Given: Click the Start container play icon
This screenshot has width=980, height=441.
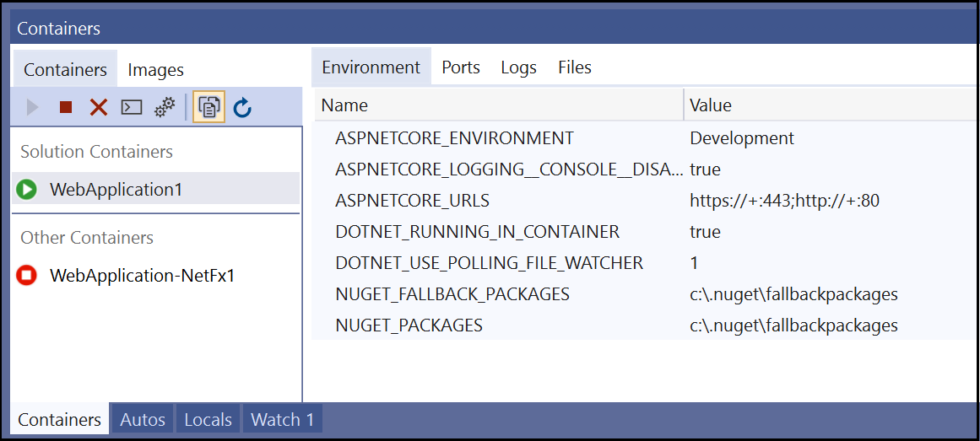Looking at the screenshot, I should [33, 107].
